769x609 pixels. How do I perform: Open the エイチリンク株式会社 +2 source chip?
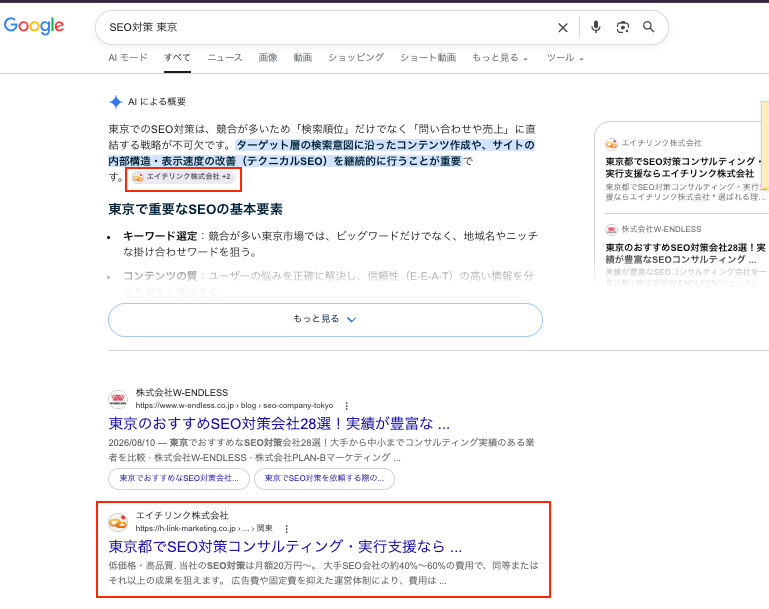click(184, 177)
